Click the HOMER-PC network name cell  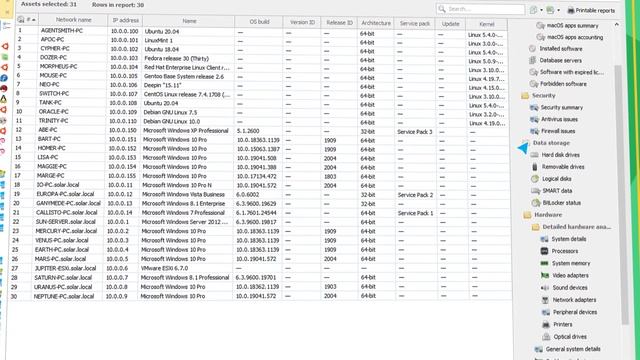(52, 148)
